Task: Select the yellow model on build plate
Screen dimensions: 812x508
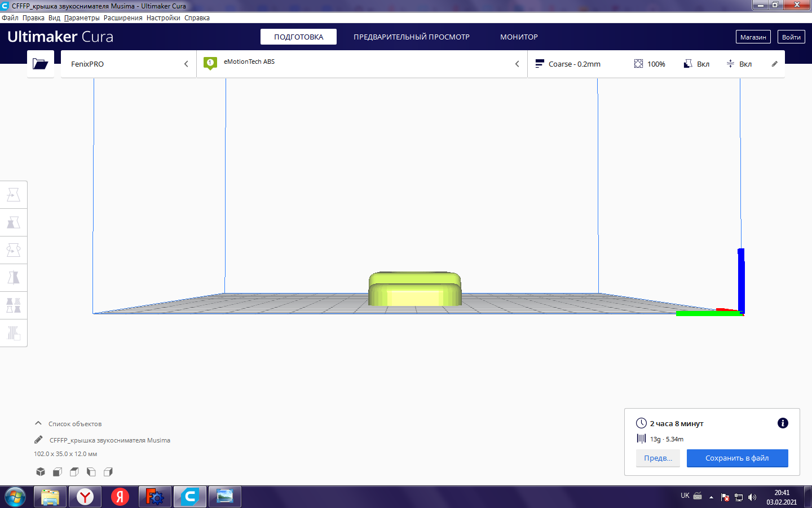Action: tap(415, 289)
